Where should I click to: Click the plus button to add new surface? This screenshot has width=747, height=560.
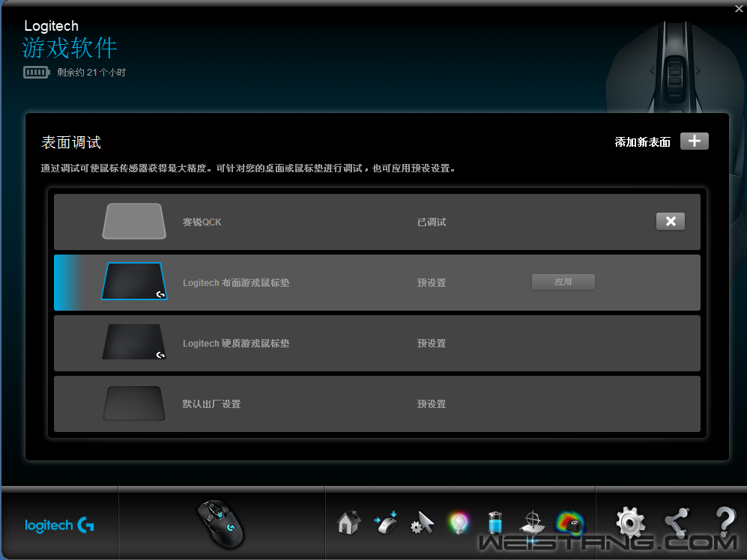coord(694,141)
